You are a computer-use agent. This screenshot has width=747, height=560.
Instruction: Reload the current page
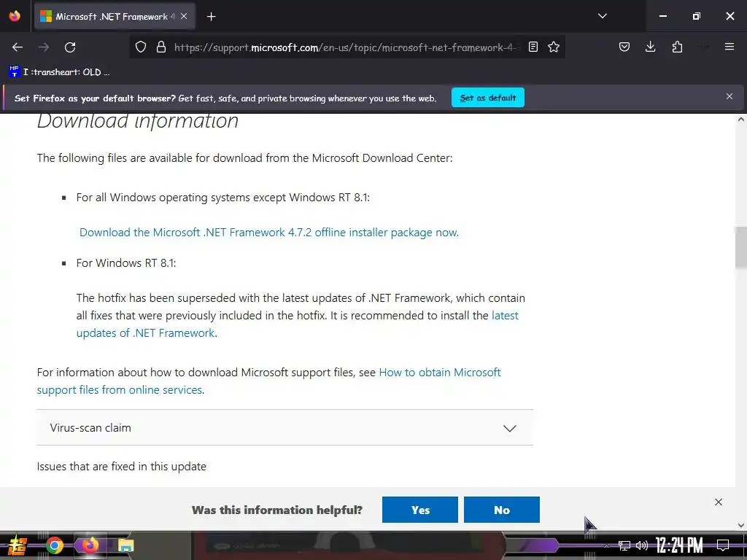pyautogui.click(x=70, y=47)
